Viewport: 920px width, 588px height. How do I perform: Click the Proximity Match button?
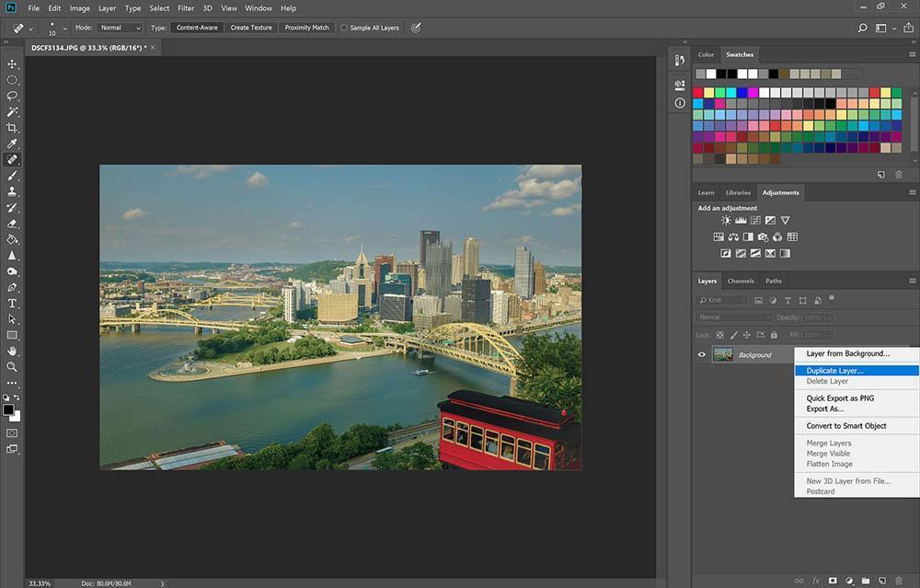(x=306, y=28)
